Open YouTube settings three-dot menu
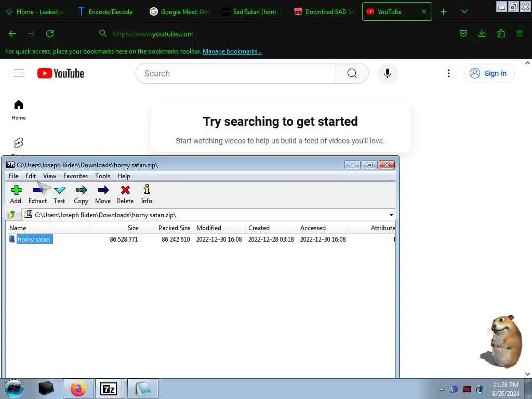Image resolution: width=532 pixels, height=399 pixels. (448, 73)
